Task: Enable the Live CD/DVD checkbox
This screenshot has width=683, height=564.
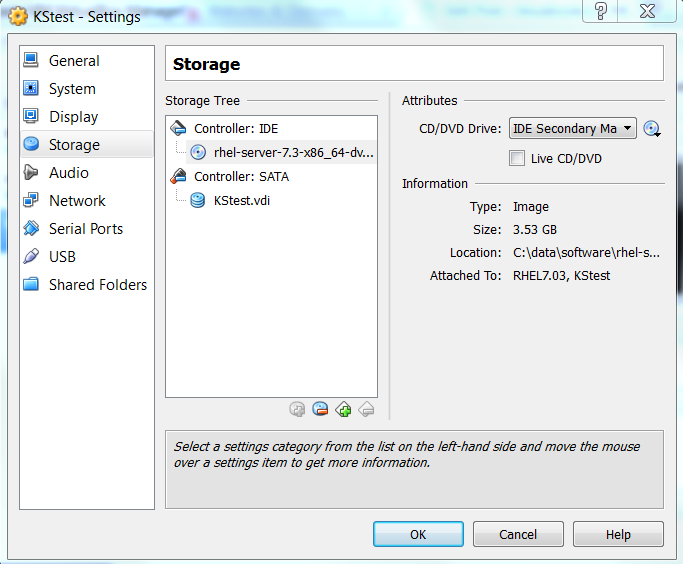Action: [517, 158]
